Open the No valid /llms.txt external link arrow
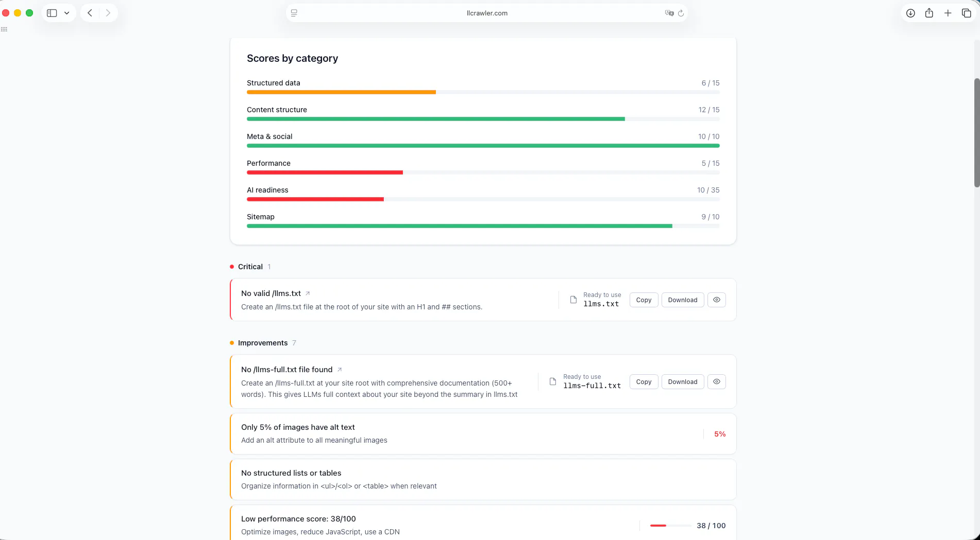 [308, 293]
